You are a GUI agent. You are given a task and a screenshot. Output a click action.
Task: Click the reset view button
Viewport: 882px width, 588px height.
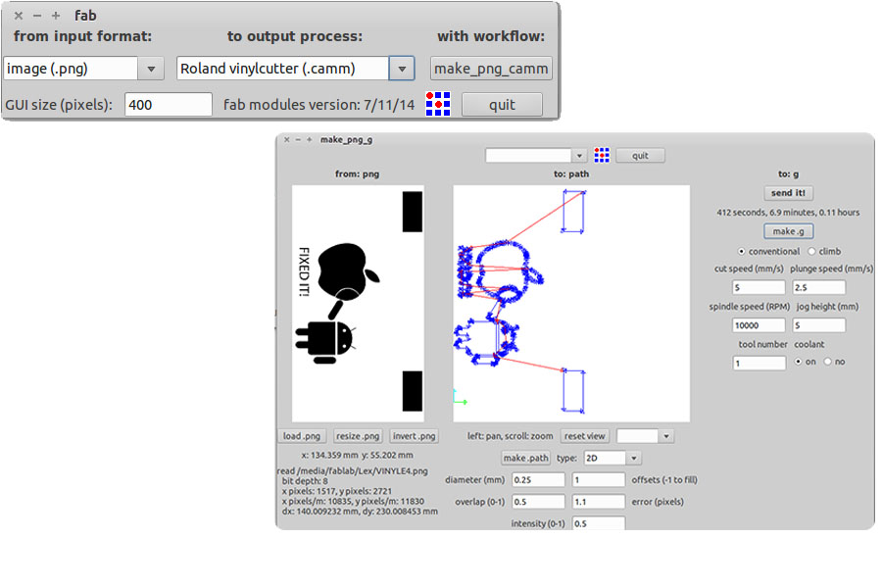[x=584, y=436]
